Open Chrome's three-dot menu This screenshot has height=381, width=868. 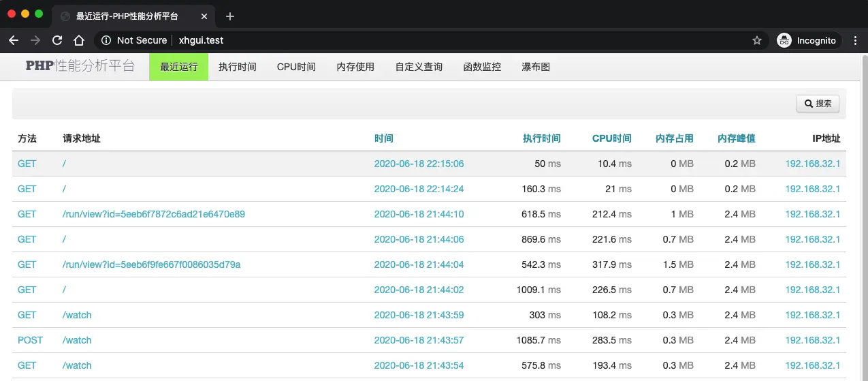pos(856,40)
